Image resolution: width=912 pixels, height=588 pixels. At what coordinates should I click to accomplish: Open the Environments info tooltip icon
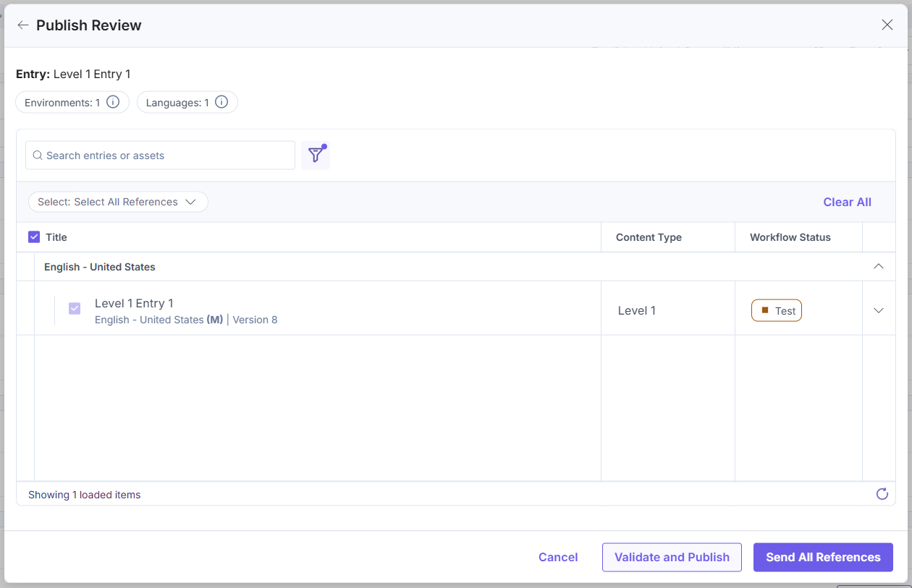[x=113, y=102]
